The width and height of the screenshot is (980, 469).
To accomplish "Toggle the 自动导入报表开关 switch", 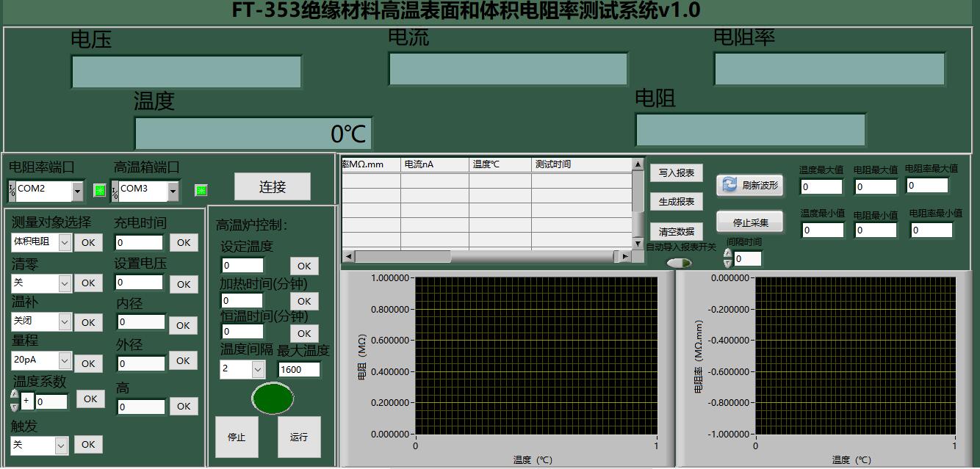I will tap(678, 263).
